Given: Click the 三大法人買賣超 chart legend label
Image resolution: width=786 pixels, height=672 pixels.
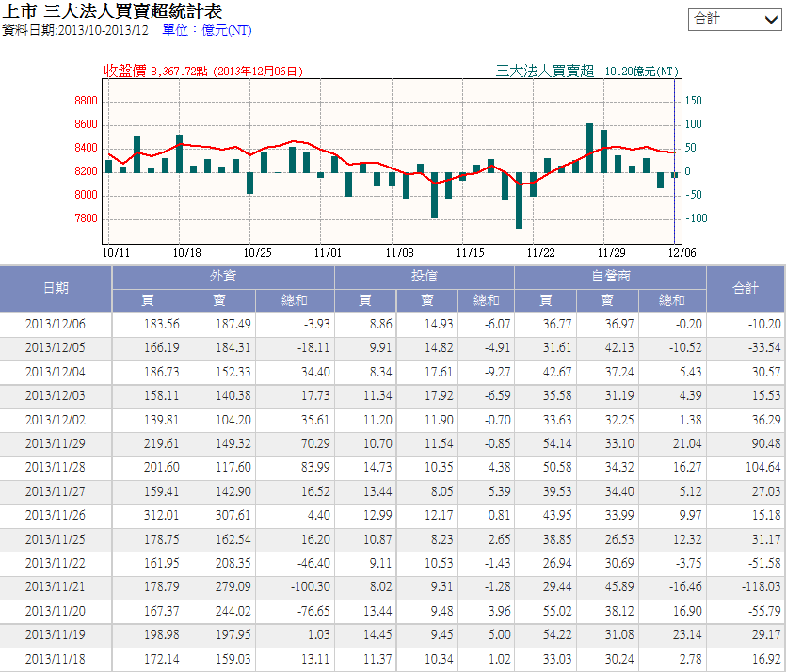Looking at the screenshot, I should [x=545, y=72].
